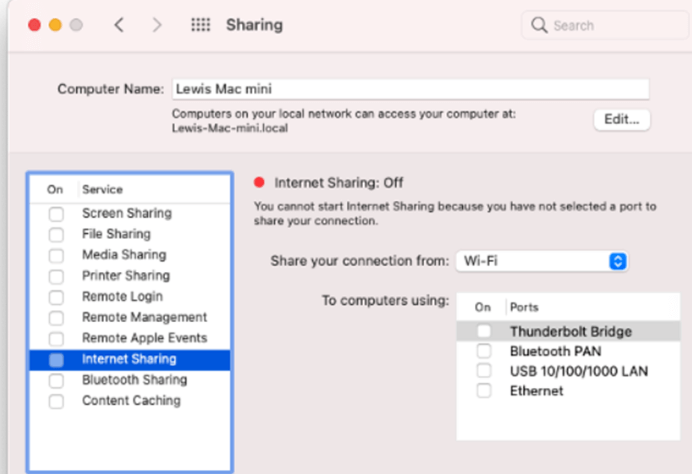Image resolution: width=692 pixels, height=474 pixels.
Task: Open the Edit… local hostname button
Action: point(622,120)
